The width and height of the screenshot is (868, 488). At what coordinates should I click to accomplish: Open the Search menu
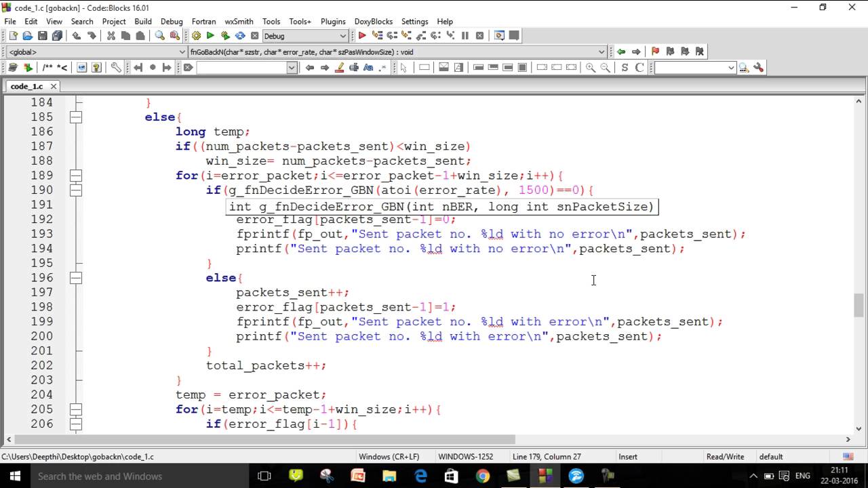[x=82, y=22]
